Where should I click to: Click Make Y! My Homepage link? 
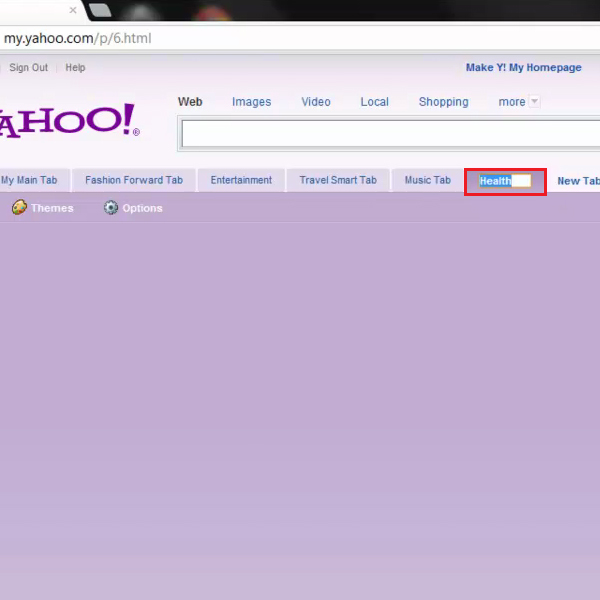click(x=523, y=68)
